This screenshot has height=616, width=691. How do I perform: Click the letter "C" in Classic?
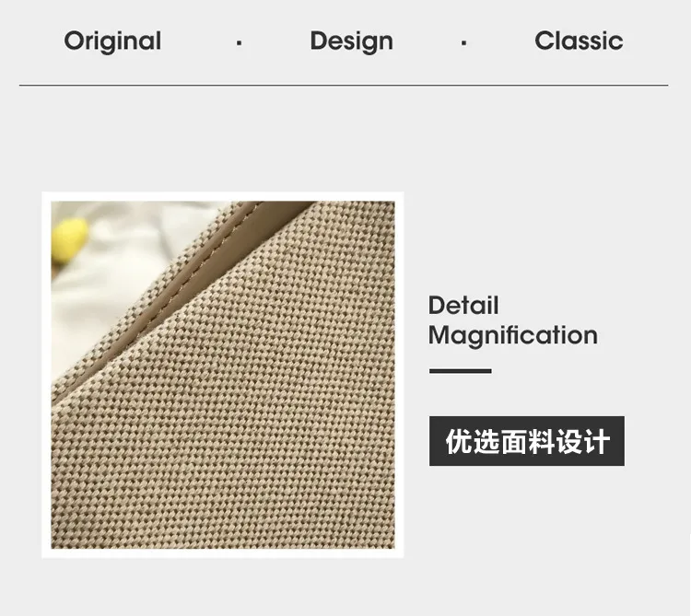point(545,41)
